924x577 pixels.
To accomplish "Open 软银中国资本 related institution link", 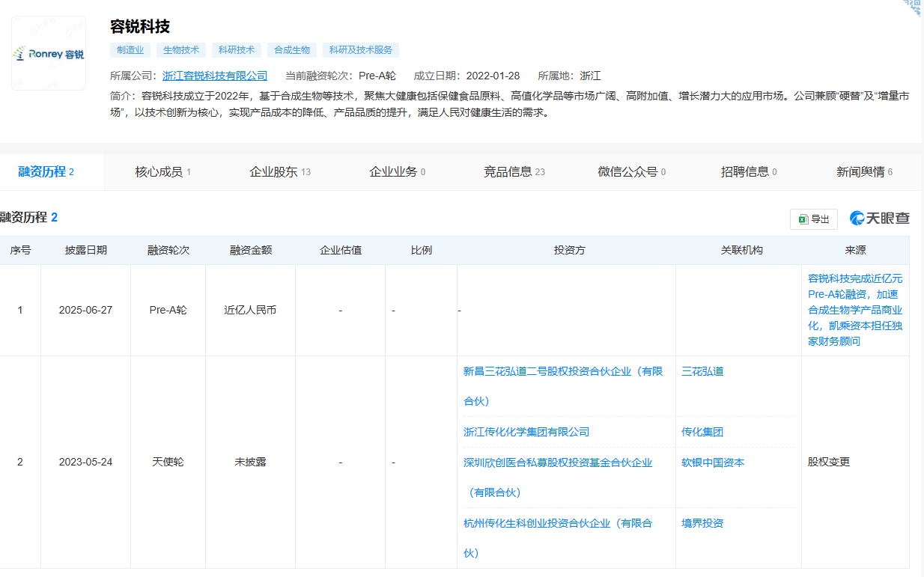I will [713, 462].
